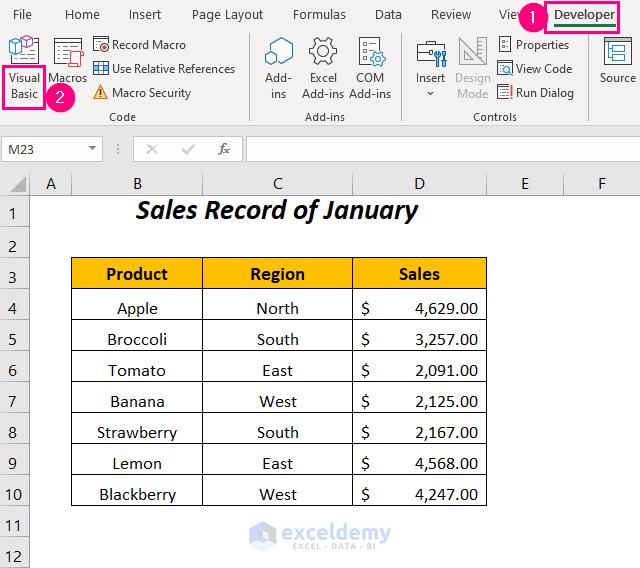Click the View Code button

tap(535, 69)
